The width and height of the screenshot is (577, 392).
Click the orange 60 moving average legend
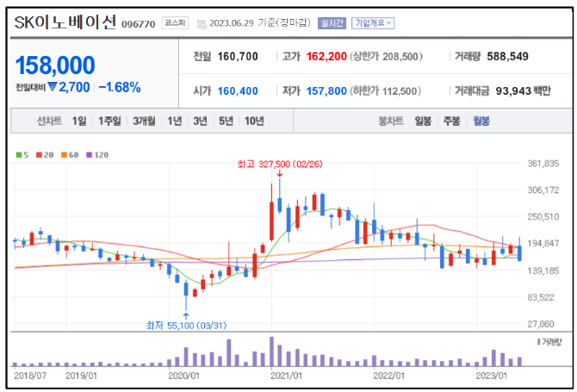(x=70, y=155)
